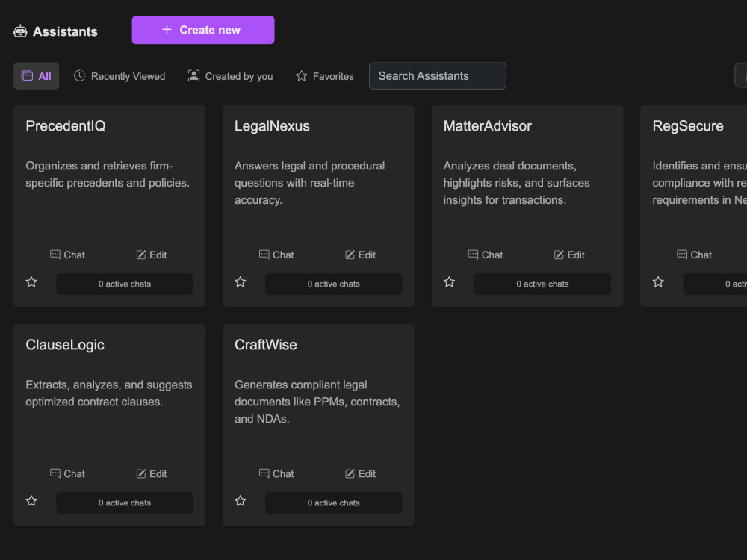
Task: Star the ClauseLogic assistant
Action: 31,501
